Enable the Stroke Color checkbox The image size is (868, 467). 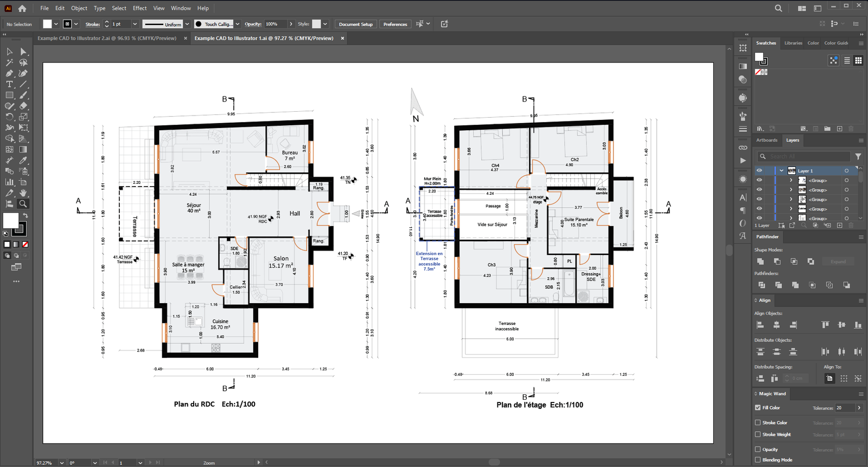click(758, 423)
